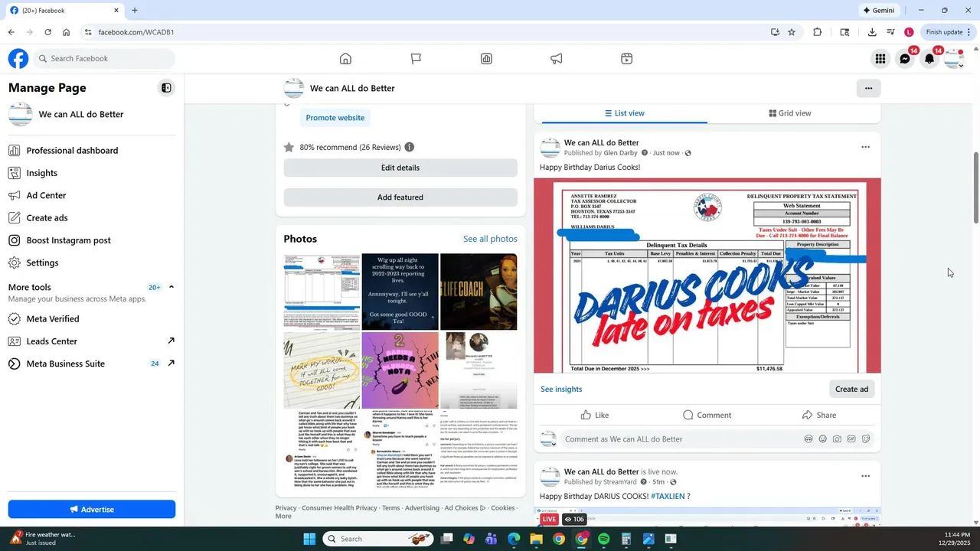Image resolution: width=980 pixels, height=551 pixels.
Task: Click the Search Facebook field
Action: [x=103, y=58]
